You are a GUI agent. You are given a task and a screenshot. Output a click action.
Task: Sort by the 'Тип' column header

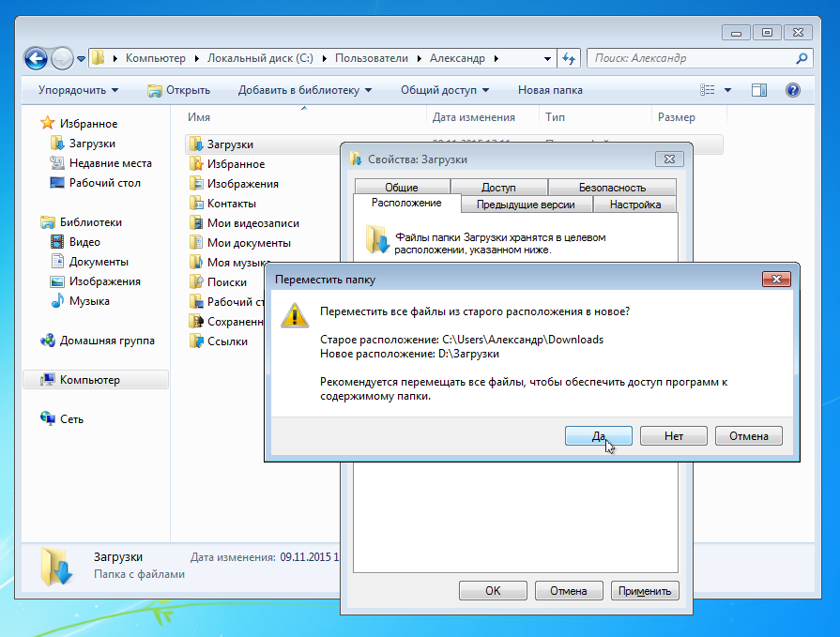(555, 117)
